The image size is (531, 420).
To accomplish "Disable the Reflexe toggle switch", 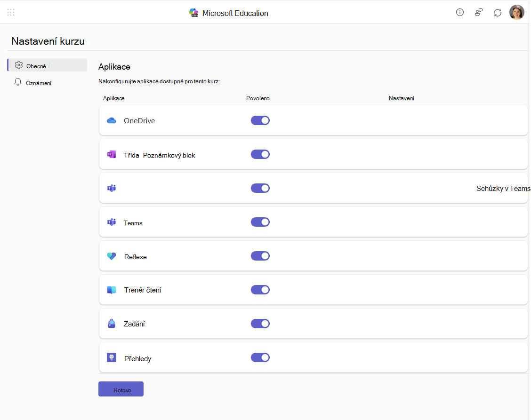I will click(260, 256).
